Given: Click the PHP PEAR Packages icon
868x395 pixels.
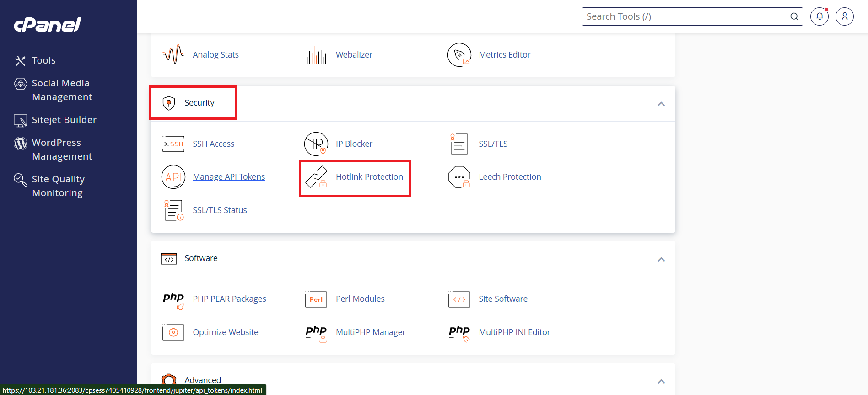Looking at the screenshot, I should pyautogui.click(x=173, y=300).
